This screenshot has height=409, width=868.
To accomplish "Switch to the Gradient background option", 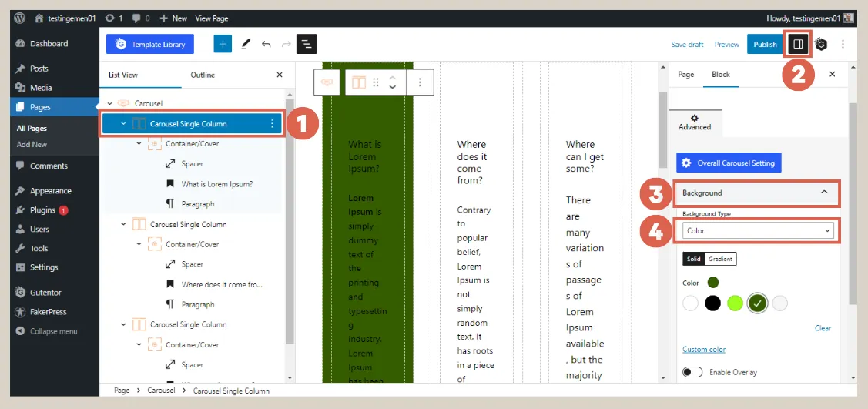I will point(720,259).
